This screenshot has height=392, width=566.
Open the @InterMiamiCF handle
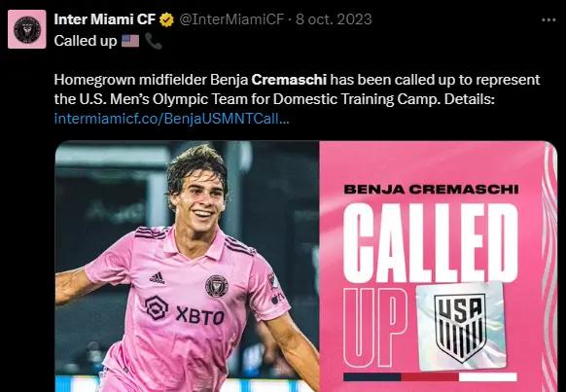[x=231, y=19]
